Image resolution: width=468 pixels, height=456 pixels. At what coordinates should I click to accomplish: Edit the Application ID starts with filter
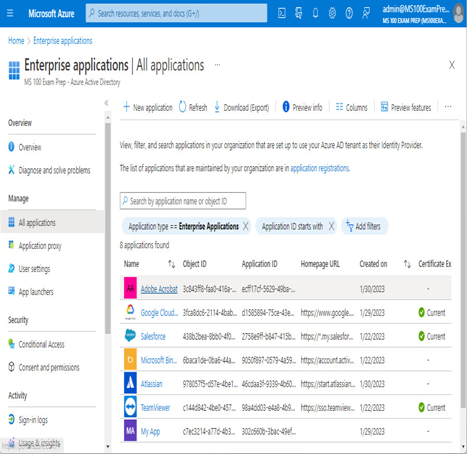[x=292, y=226]
